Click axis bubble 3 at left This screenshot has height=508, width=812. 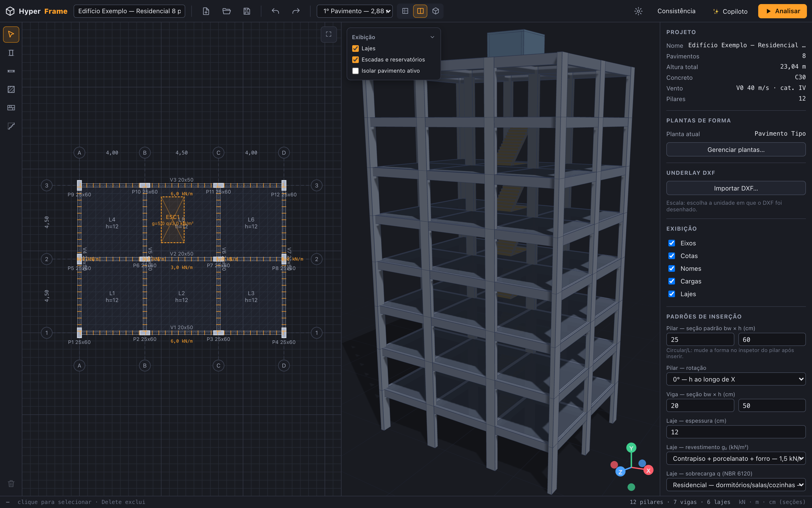click(47, 185)
